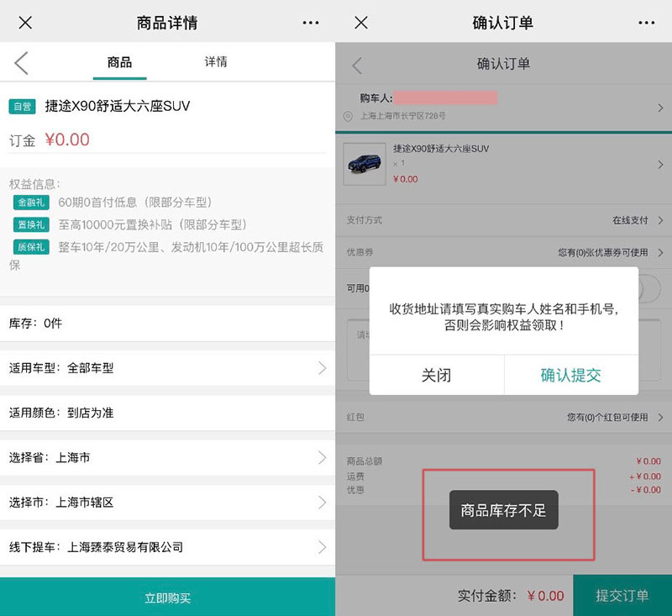Click the 商品总额 label in order summary

click(x=365, y=461)
